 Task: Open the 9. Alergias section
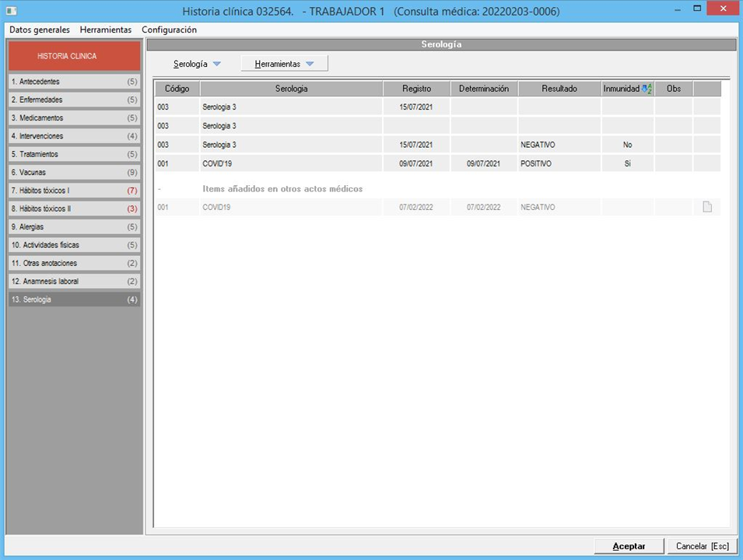coord(74,227)
